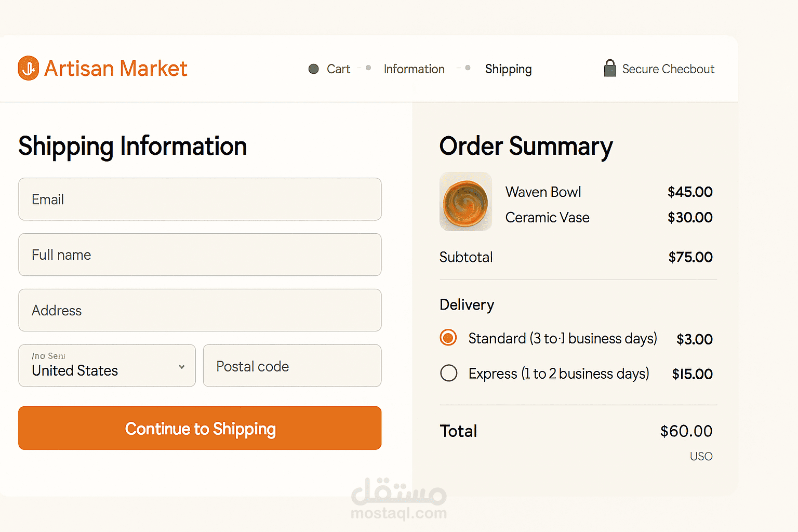The height and width of the screenshot is (532, 798).
Task: Click the step dot before Information
Action: 368,68
